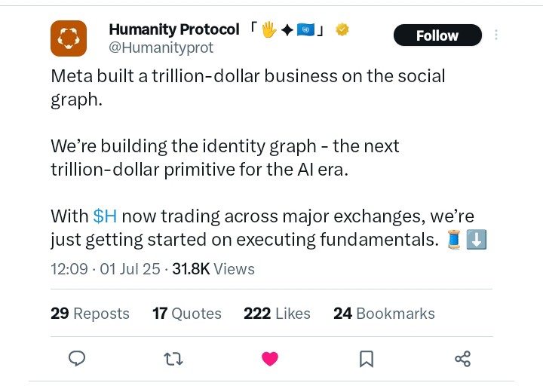Click the gold verified badge
Image resolution: width=543 pixels, height=392 pixels.
[342, 29]
